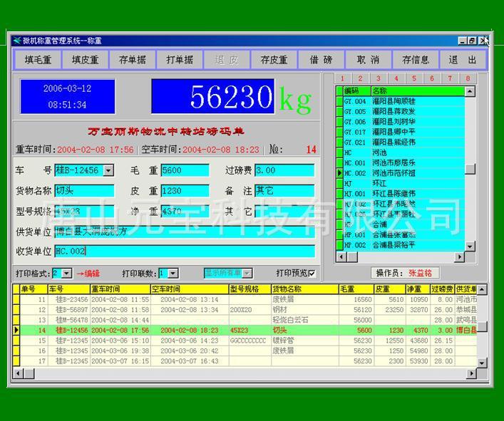The width and height of the screenshot is (504, 421).
Task: Select tab 5 above the code list
Action: pos(413,78)
